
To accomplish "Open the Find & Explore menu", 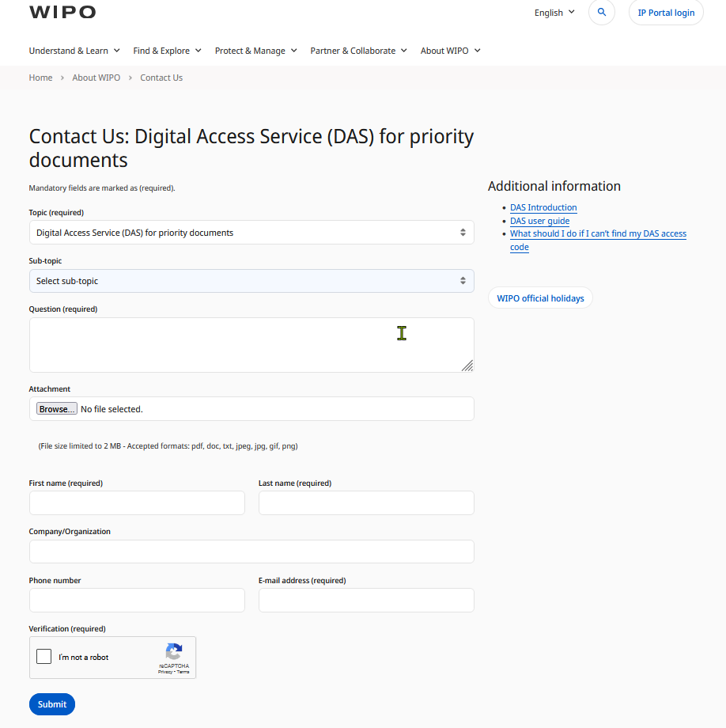I will [167, 51].
